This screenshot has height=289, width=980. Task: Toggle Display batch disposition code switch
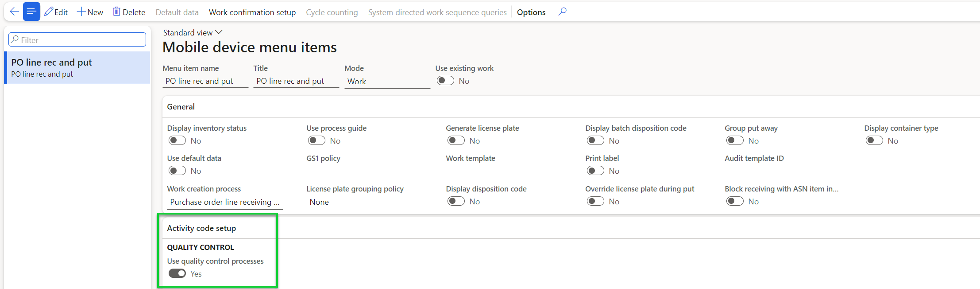pos(595,141)
